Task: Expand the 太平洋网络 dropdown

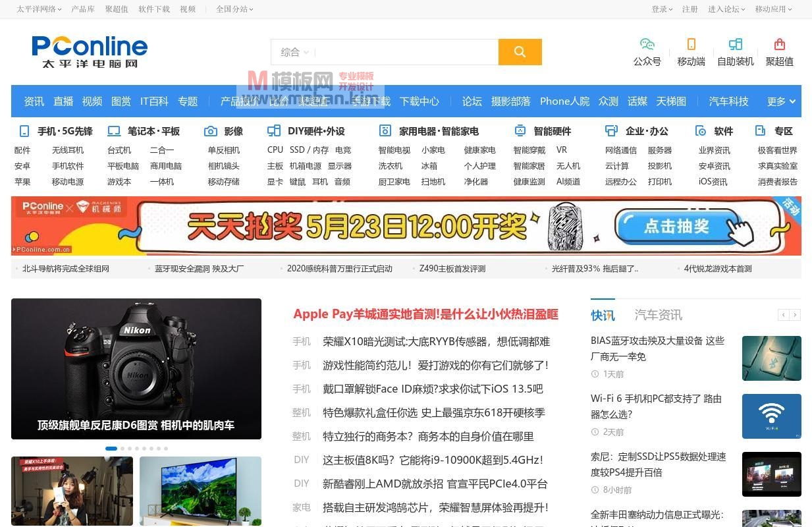Action: pyautogui.click(x=39, y=9)
